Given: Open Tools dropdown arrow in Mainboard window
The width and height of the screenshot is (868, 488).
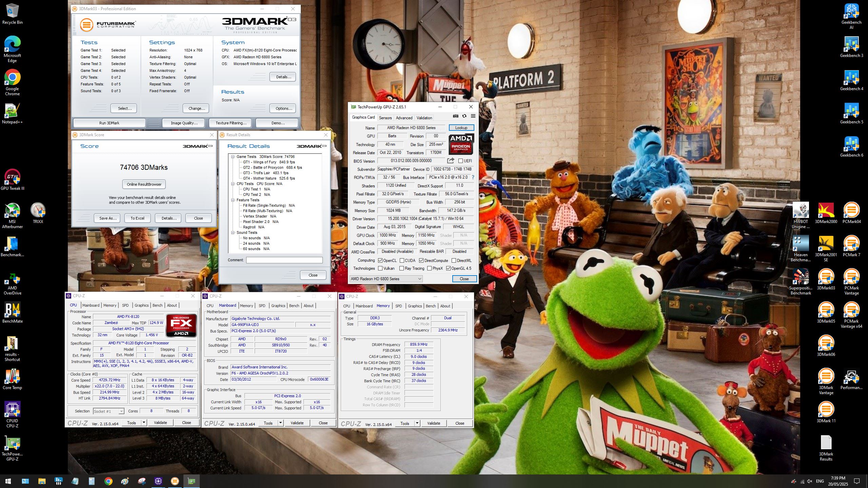Looking at the screenshot, I should pyautogui.click(x=280, y=423).
